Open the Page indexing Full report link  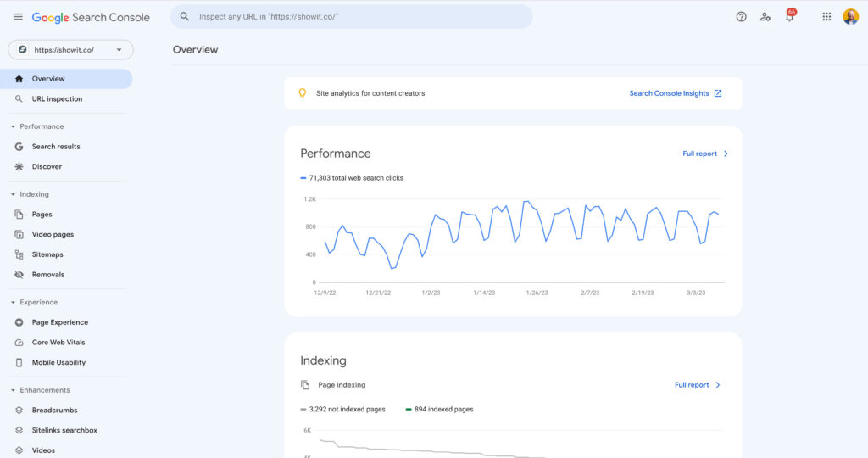[x=697, y=385]
